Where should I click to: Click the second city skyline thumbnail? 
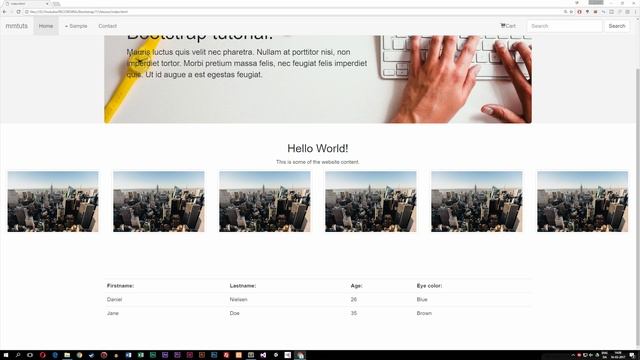(159, 202)
